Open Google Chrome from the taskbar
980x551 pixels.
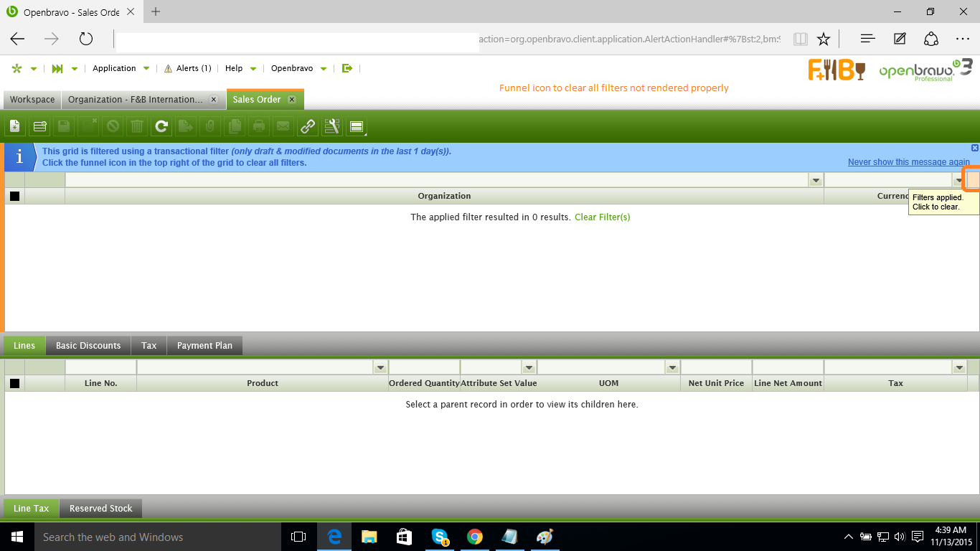pos(474,537)
